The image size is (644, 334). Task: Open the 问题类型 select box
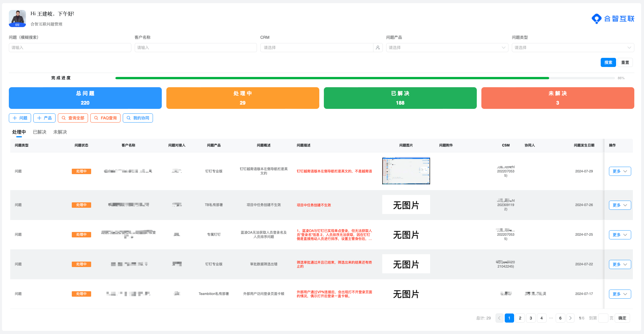click(573, 48)
